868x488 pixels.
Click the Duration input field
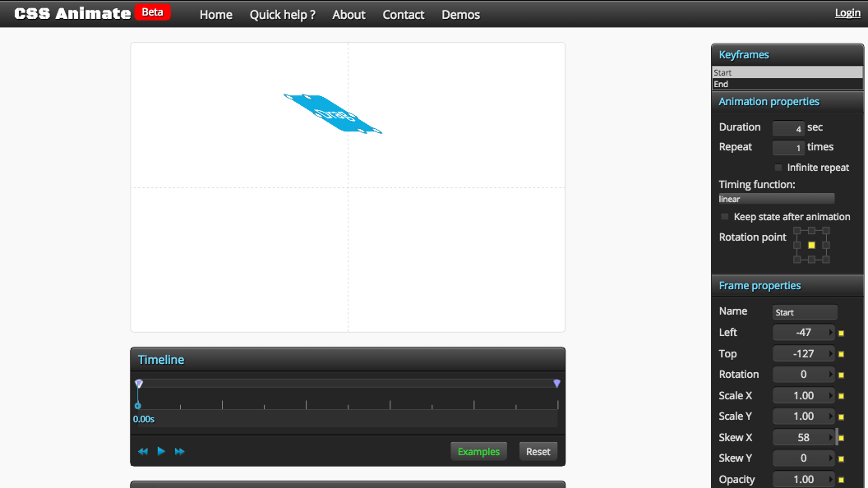tap(788, 128)
